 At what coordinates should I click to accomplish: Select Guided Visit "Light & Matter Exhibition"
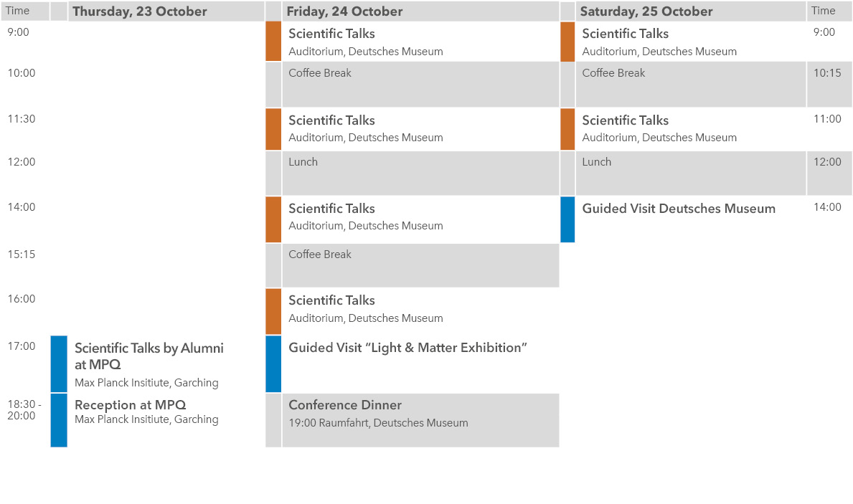click(407, 348)
